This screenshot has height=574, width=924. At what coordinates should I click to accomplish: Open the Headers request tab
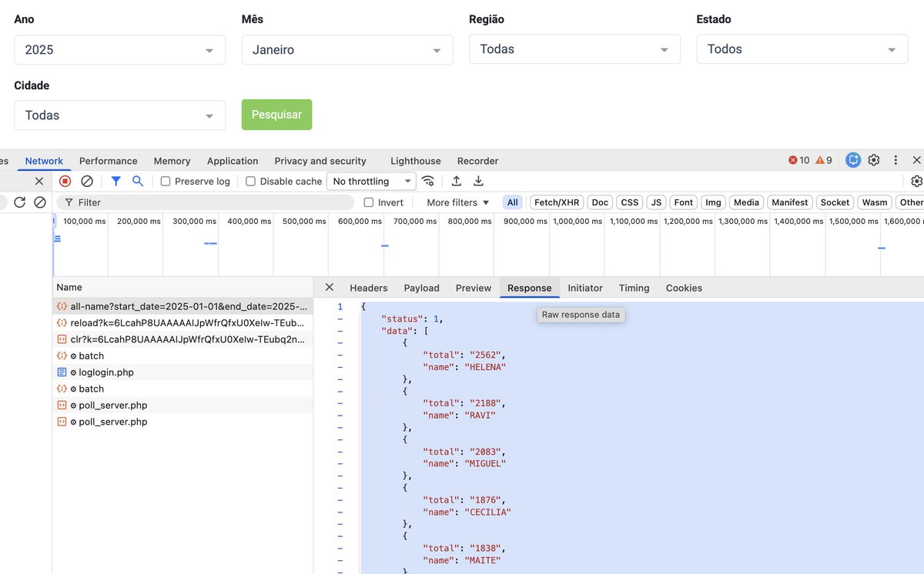[369, 288]
